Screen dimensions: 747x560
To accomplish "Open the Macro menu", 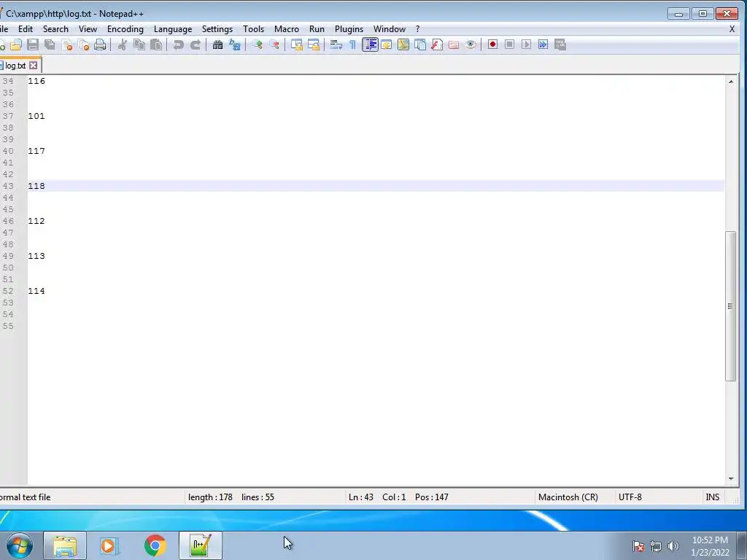I will pyautogui.click(x=286, y=29).
